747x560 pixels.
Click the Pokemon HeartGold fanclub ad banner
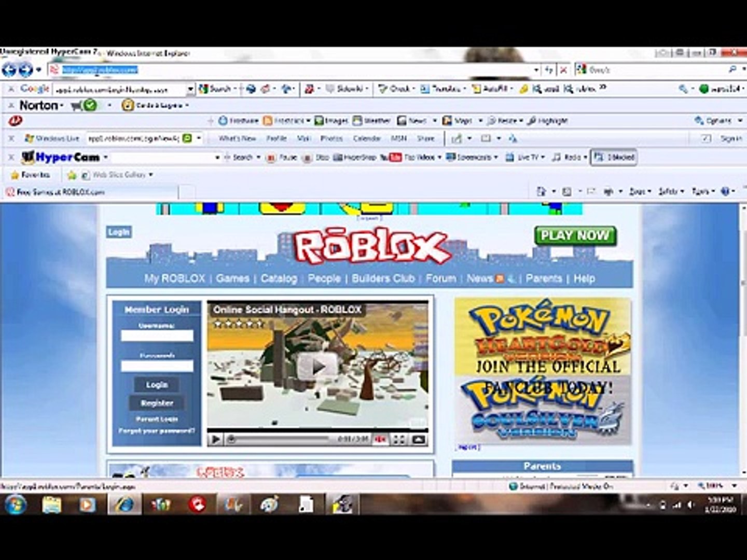point(543,371)
